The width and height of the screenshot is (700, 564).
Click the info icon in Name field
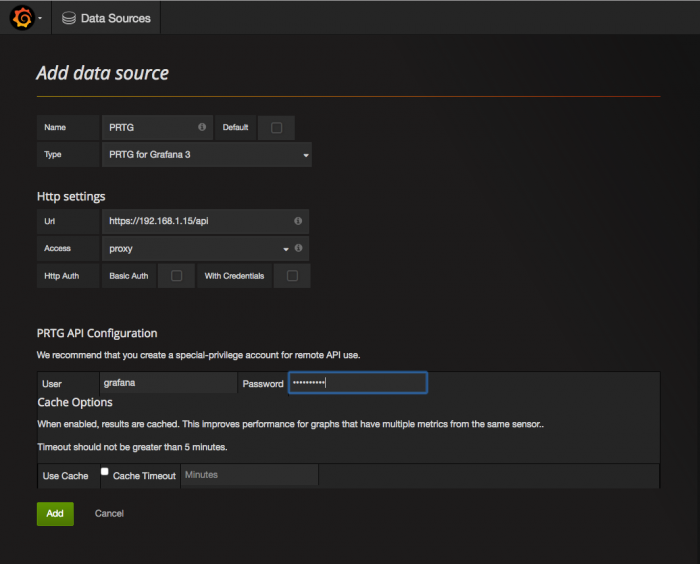[x=202, y=127]
